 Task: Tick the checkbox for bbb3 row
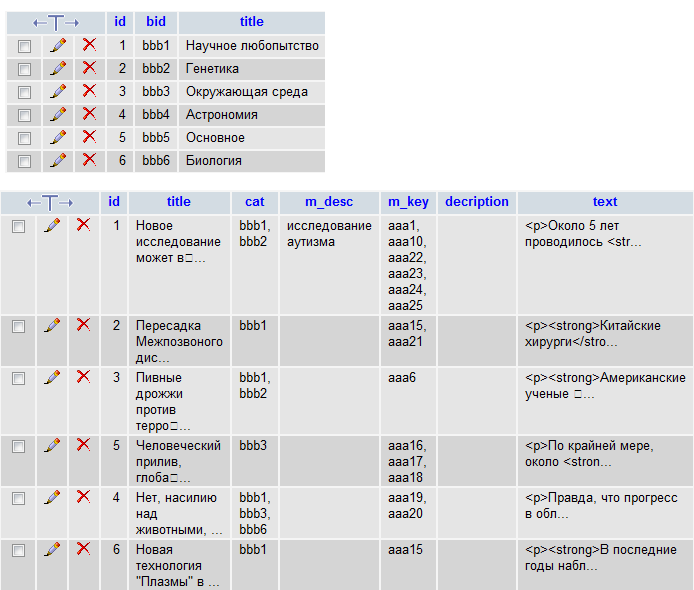24,92
